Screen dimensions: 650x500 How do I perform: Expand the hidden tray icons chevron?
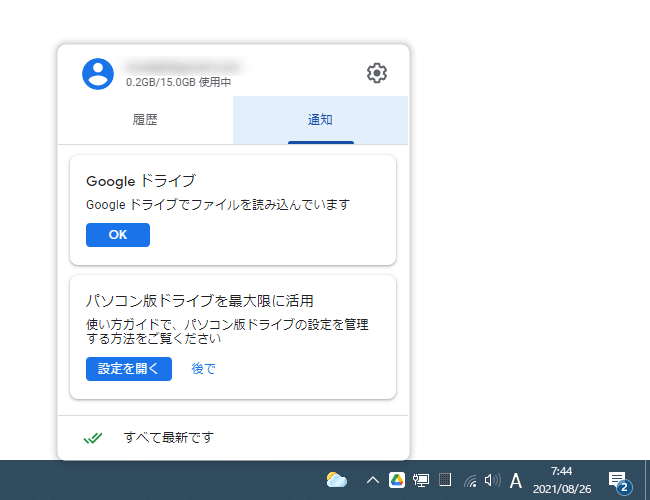[x=373, y=481]
